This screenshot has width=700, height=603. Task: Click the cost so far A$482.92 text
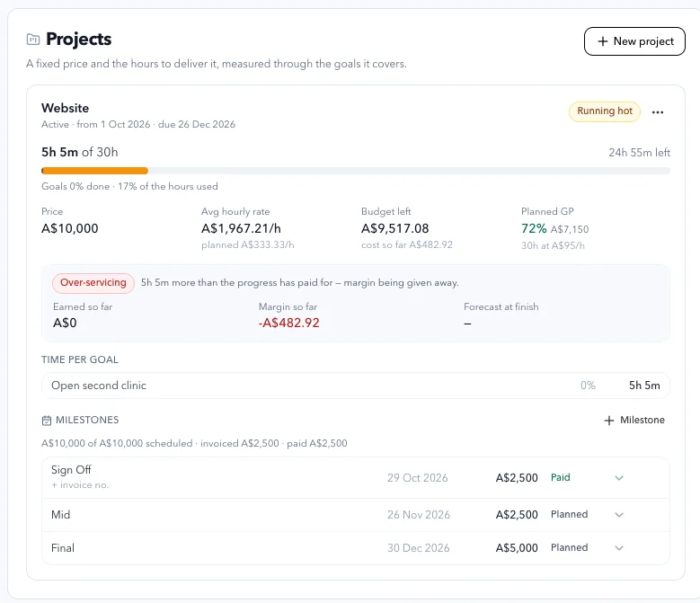[x=407, y=245]
